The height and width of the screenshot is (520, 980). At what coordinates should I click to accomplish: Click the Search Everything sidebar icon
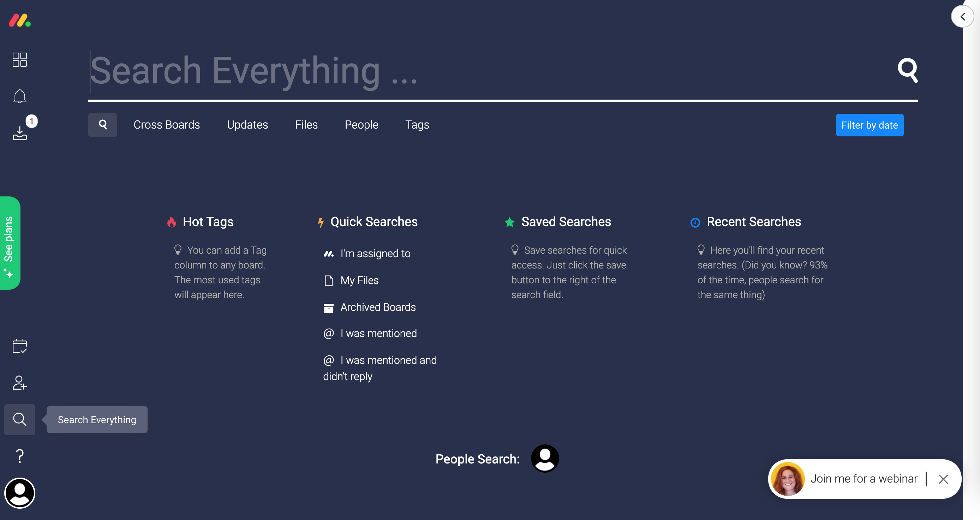pyautogui.click(x=19, y=419)
